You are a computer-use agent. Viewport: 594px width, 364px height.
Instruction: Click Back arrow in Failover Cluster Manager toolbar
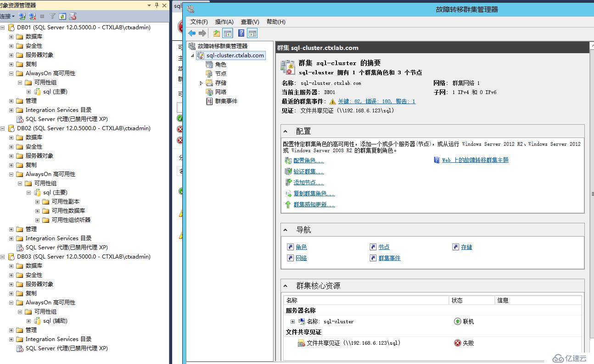click(x=192, y=33)
